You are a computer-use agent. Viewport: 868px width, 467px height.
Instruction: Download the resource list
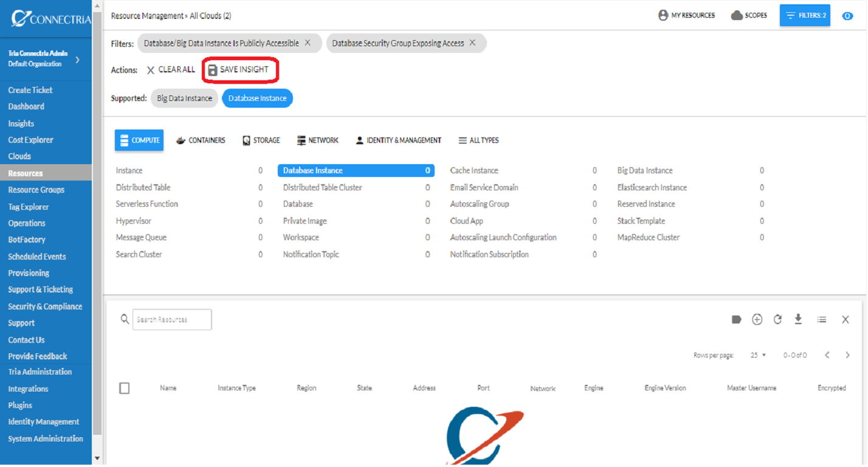(799, 319)
